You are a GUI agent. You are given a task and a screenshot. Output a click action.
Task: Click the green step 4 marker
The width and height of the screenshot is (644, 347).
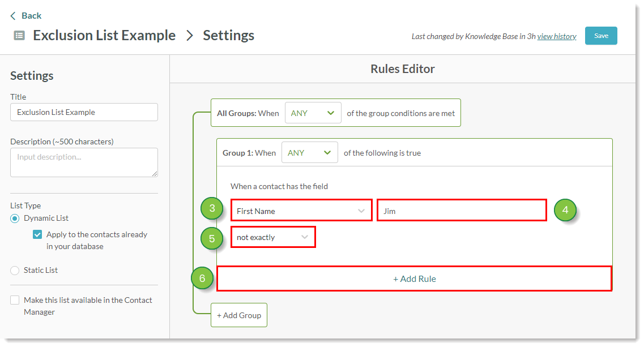tap(565, 210)
